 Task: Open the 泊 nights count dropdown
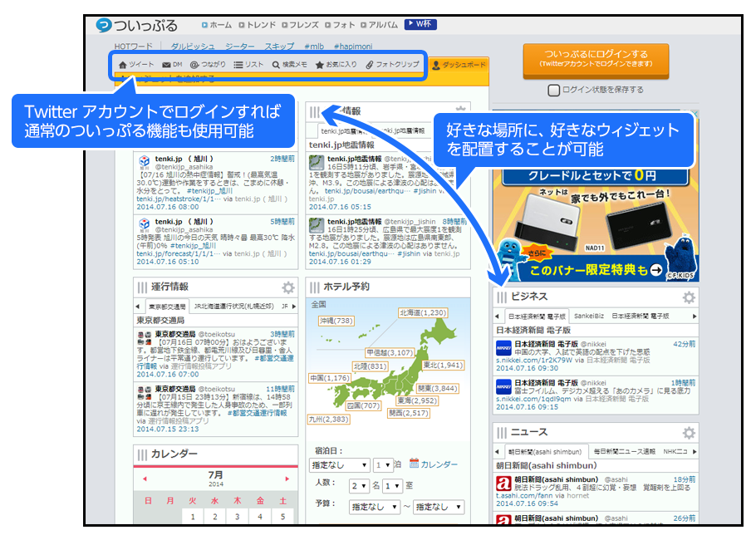click(x=383, y=464)
